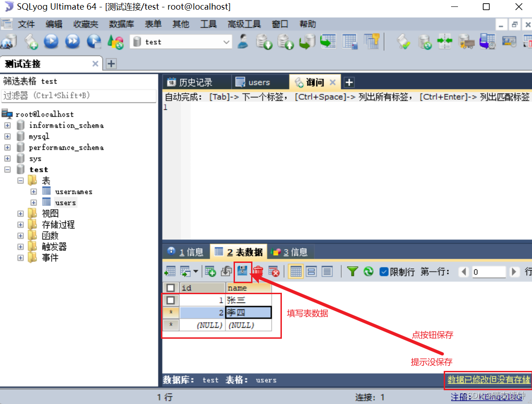Expand the 触发器 folder
The height and width of the screenshot is (404, 532).
tap(21, 247)
